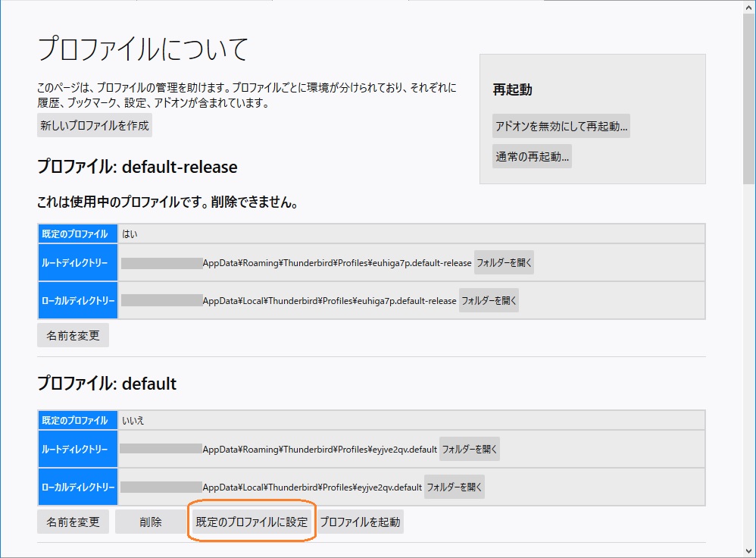This screenshot has height=558, width=756.
Task: Click the 通常の再起動 button
Action: 532,157
